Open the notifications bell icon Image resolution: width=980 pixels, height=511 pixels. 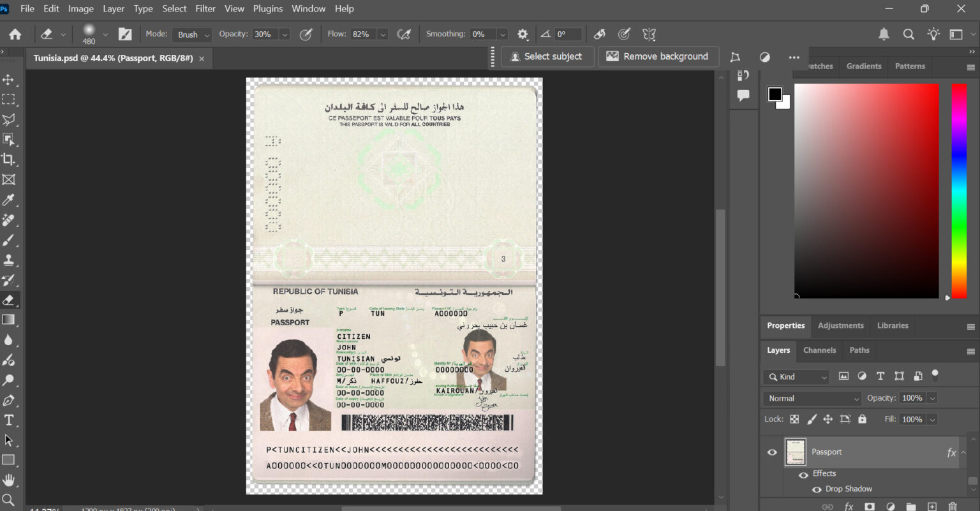[x=884, y=34]
